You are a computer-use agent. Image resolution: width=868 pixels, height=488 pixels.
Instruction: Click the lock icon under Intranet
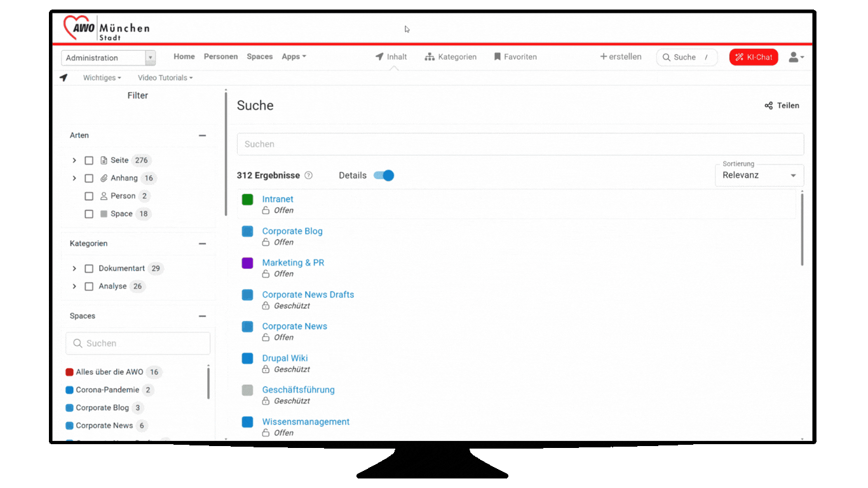(x=266, y=210)
